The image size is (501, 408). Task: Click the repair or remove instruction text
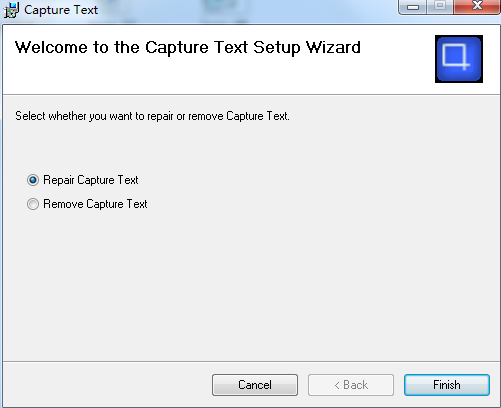(152, 116)
